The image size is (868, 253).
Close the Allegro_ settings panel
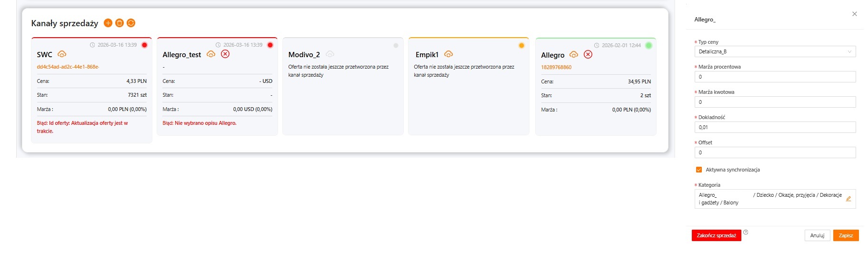[x=854, y=14]
